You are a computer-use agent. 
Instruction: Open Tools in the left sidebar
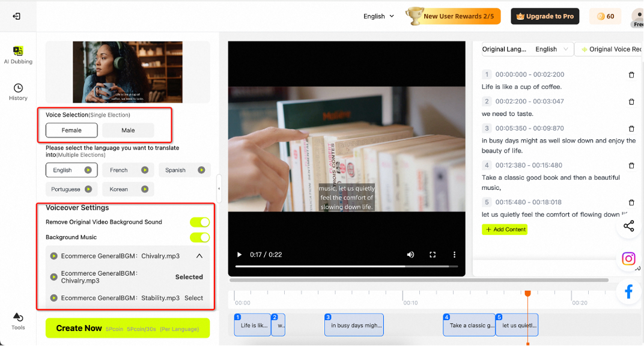coord(18,321)
